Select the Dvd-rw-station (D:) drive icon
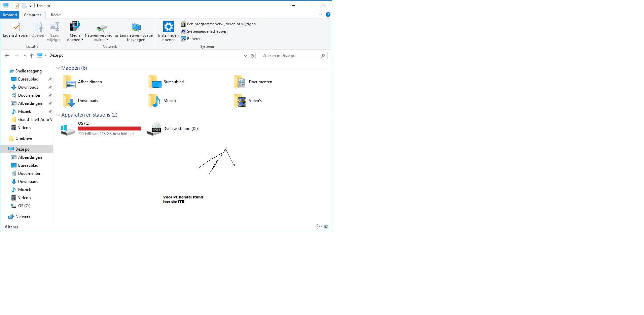The image size is (644, 315). 154,129
